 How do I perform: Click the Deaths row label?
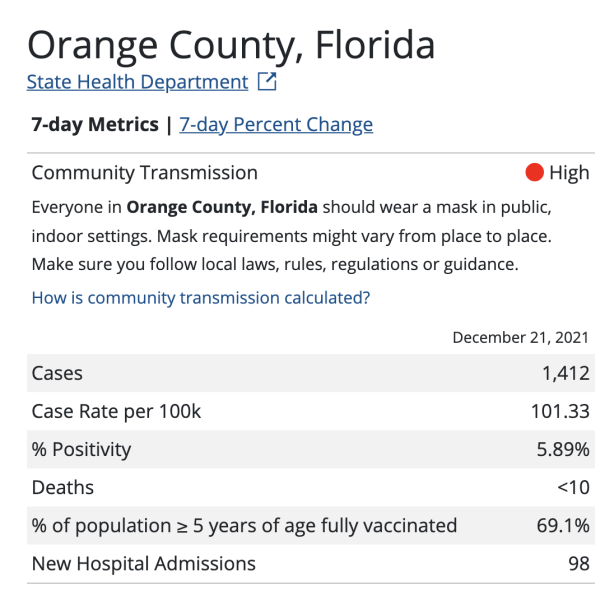[63, 487]
